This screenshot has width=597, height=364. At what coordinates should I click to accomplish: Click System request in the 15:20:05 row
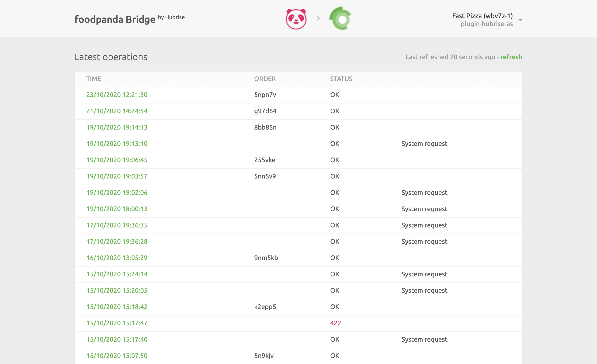pyautogui.click(x=424, y=290)
